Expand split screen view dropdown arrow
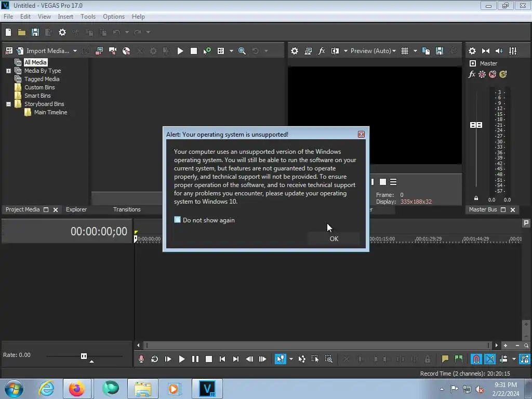 click(345, 51)
